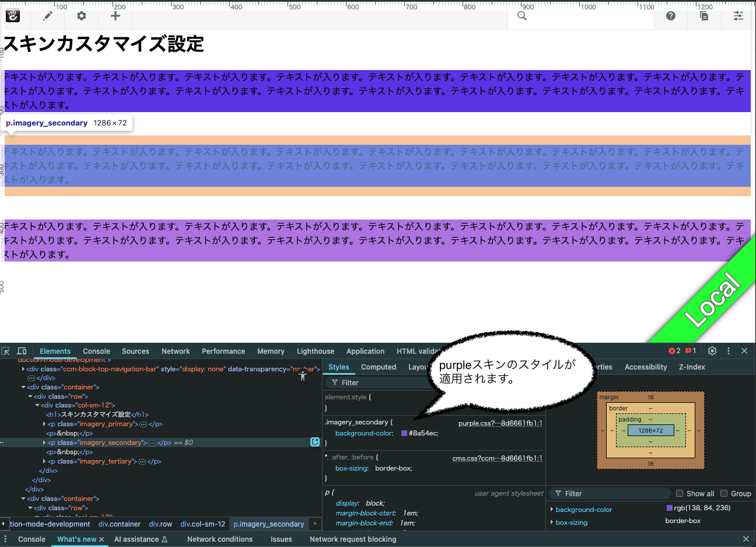
Task: Open the cms.css source link
Action: [498, 458]
